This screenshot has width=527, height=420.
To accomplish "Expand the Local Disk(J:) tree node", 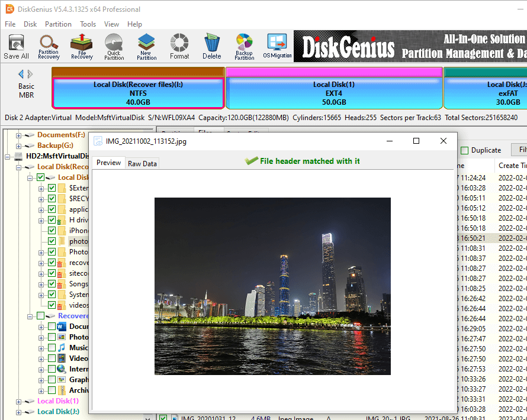I will [19, 412].
